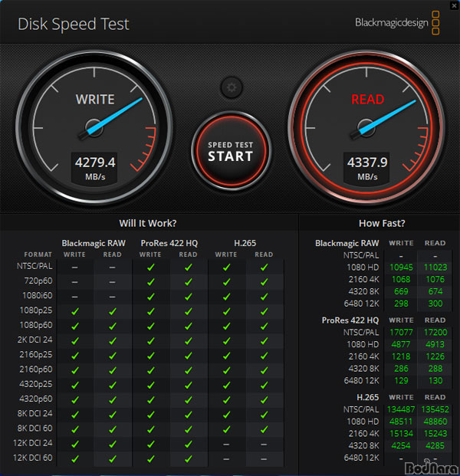This screenshot has width=460, height=476.
Task: Click the 4320p25 format row label
Action: [x=35, y=384]
